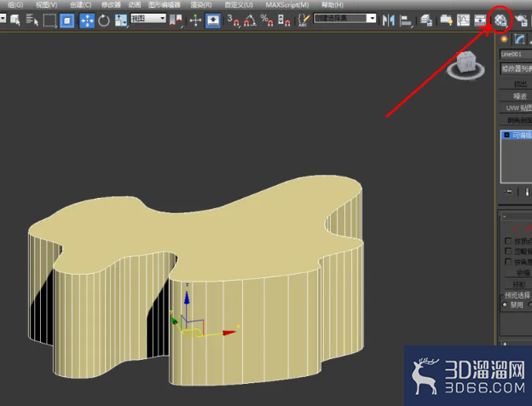Enable the By Angle checkbox
The height and width of the screenshot is (406, 532).
[508, 261]
